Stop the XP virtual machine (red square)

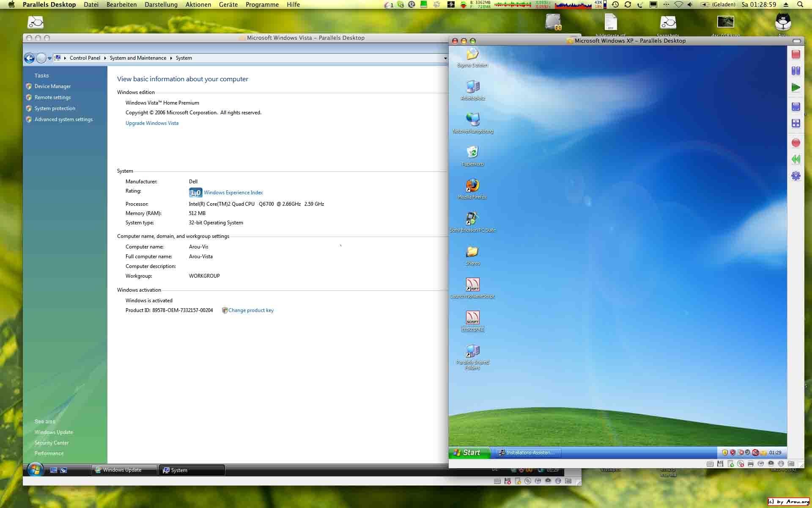tap(796, 54)
